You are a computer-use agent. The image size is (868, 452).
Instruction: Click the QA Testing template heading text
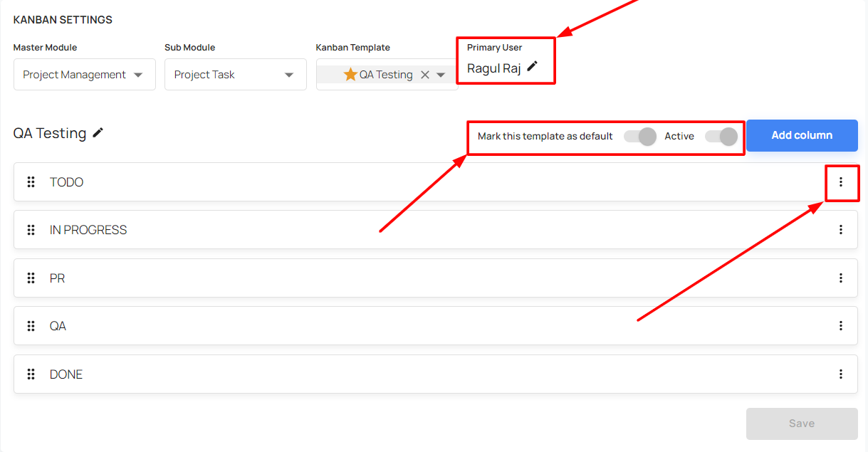(50, 133)
